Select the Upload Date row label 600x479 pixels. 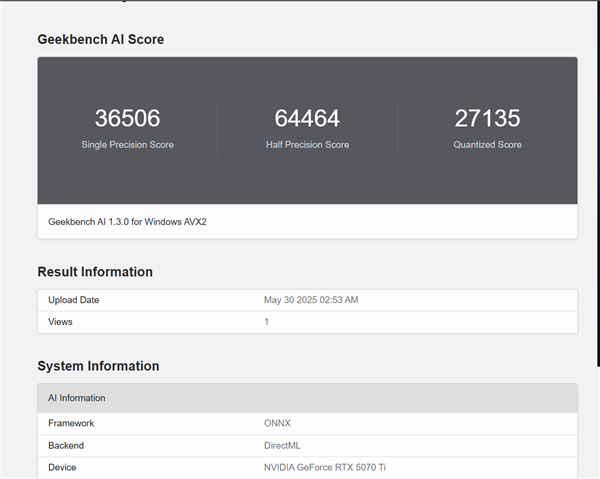(74, 300)
